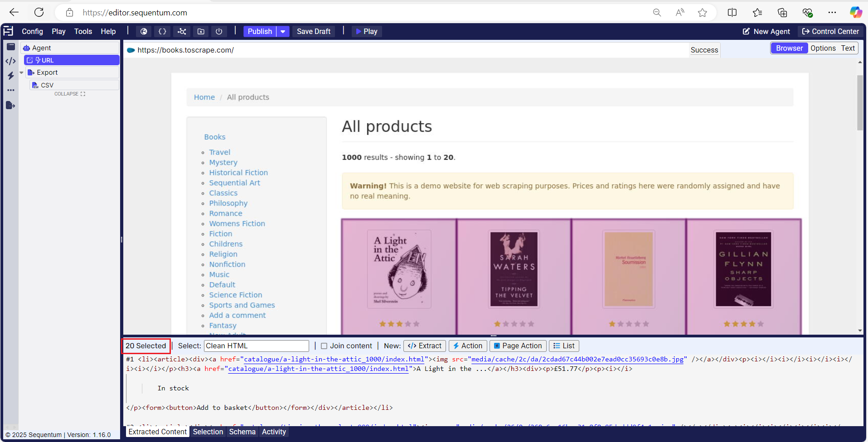Click the curly braces toolbar icon
Viewport: 868px width, 442px height.
[x=162, y=31]
